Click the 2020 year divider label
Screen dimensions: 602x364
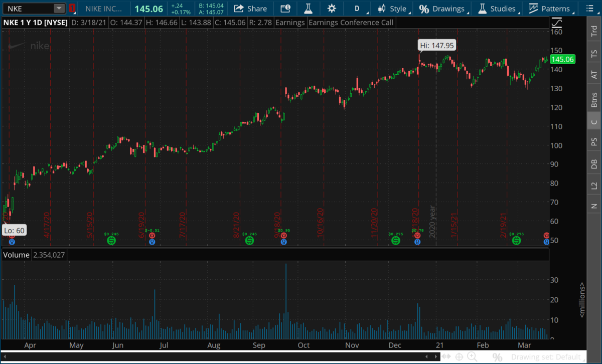pyautogui.click(x=432, y=222)
